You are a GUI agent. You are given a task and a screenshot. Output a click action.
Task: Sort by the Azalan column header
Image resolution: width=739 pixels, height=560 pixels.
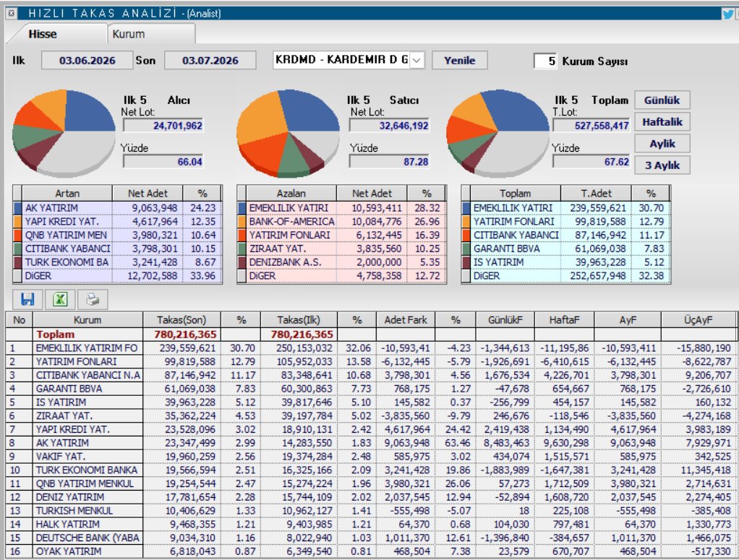tap(291, 193)
